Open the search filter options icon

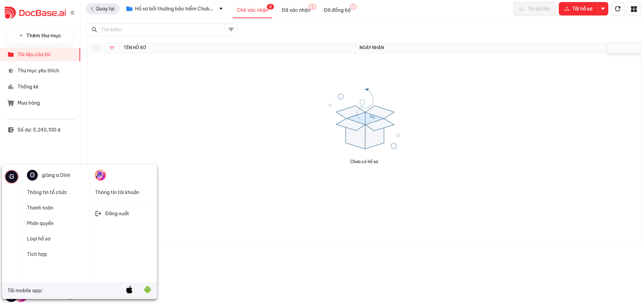pos(231,30)
